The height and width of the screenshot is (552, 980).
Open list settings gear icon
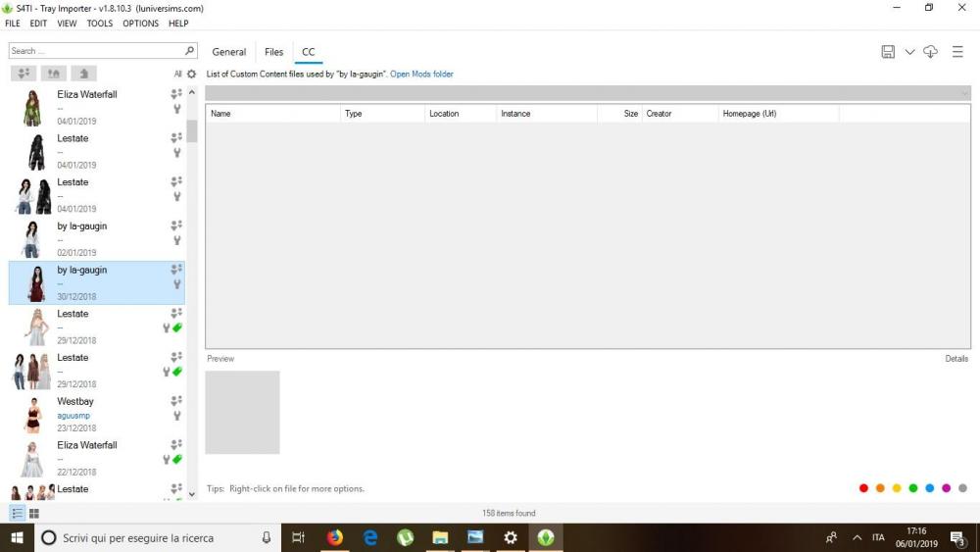192,74
